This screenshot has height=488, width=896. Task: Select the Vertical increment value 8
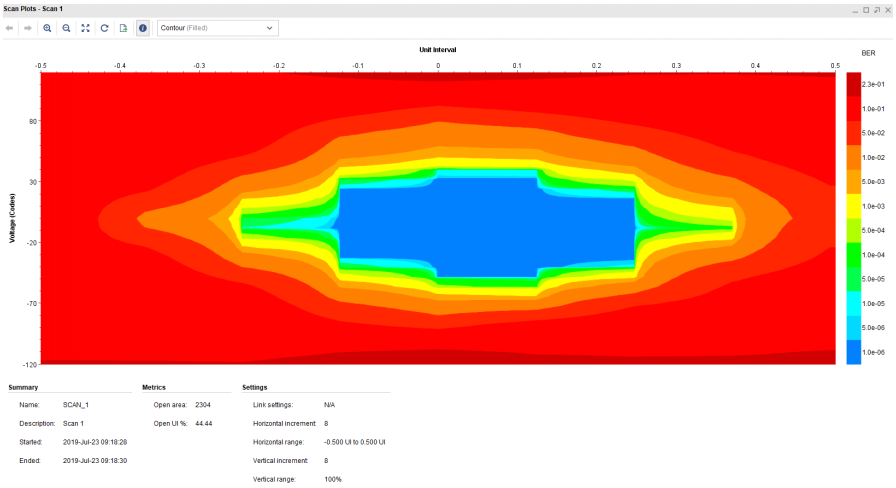326,461
